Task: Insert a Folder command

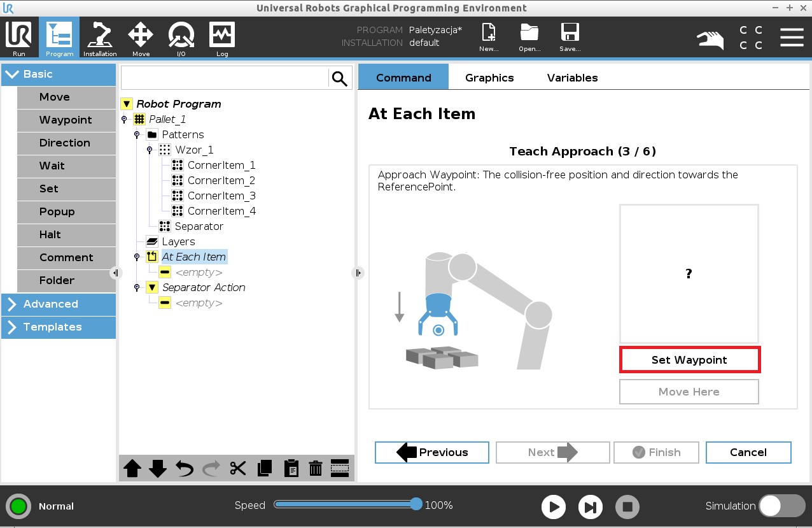Action: click(66, 280)
